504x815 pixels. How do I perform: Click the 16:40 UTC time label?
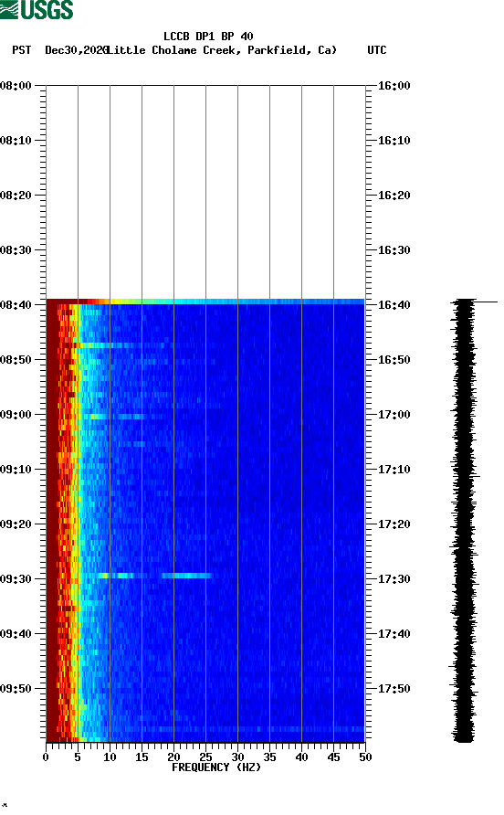[394, 304]
